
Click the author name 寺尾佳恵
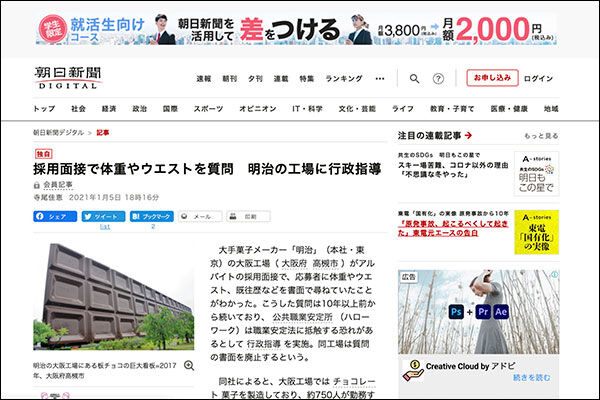(48, 198)
